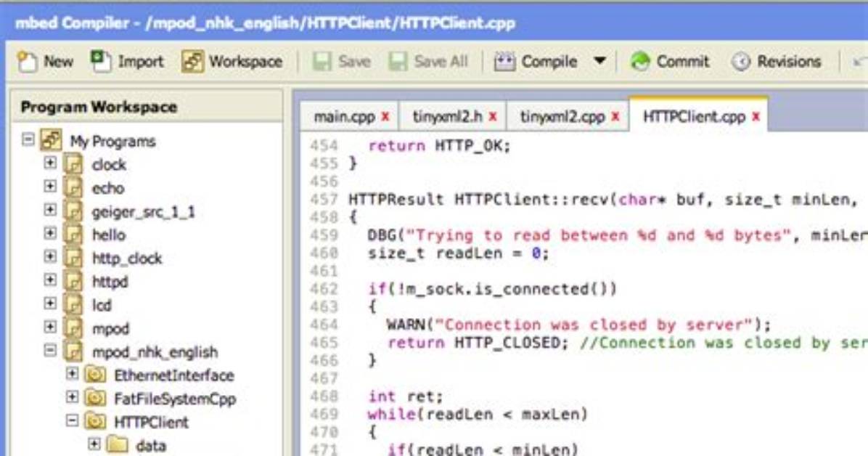868x456 pixels.
Task: Select the mpod_nhk_english tree label
Action: [155, 352]
